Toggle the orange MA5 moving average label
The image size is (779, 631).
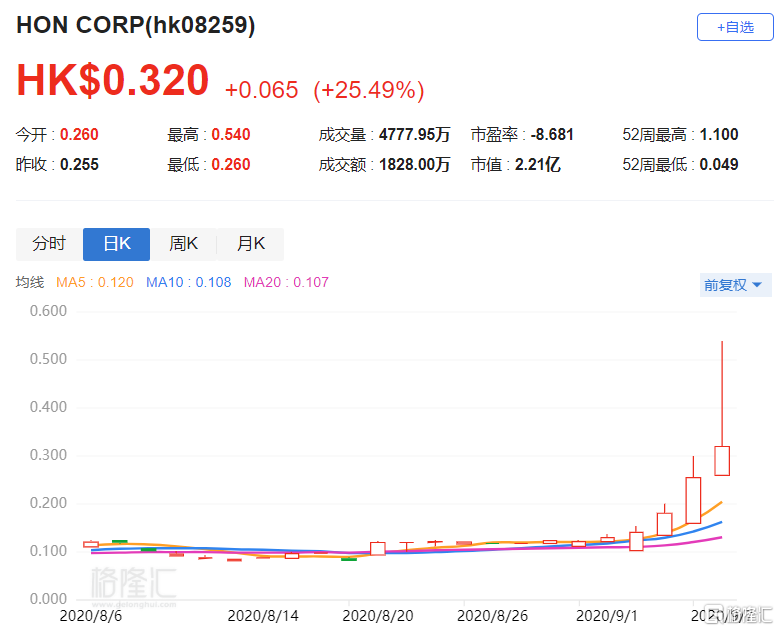[x=95, y=282]
